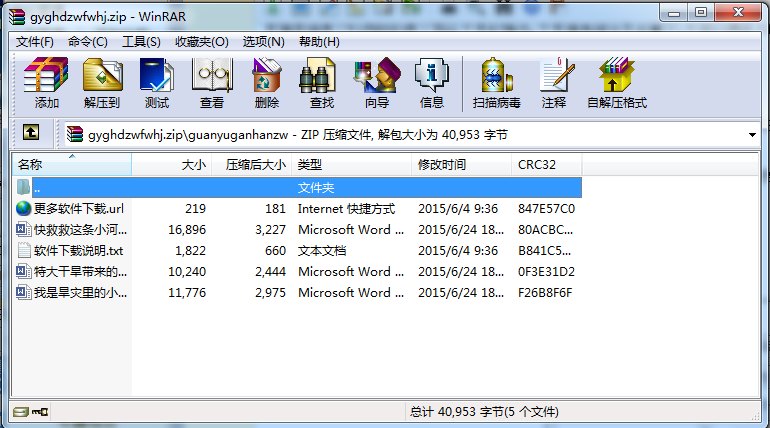The image size is (770, 428).
Task: Minimize the WinRAR window
Action: pyautogui.click(x=674, y=13)
